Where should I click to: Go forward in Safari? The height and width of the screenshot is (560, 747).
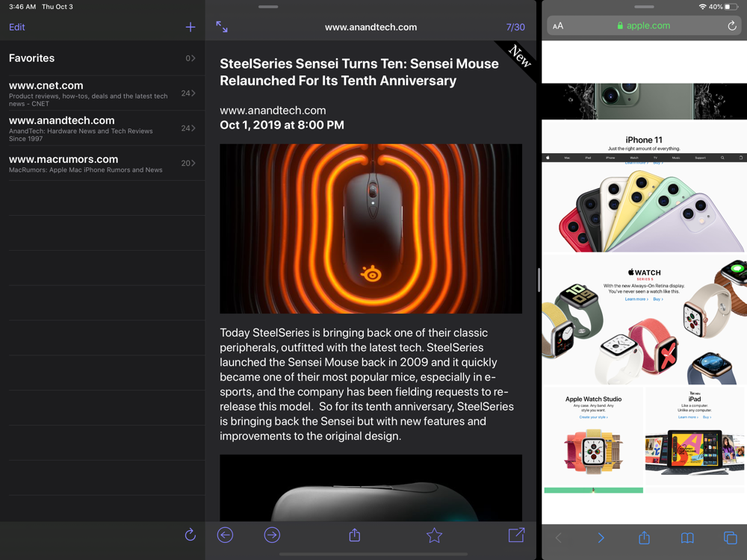point(601,538)
